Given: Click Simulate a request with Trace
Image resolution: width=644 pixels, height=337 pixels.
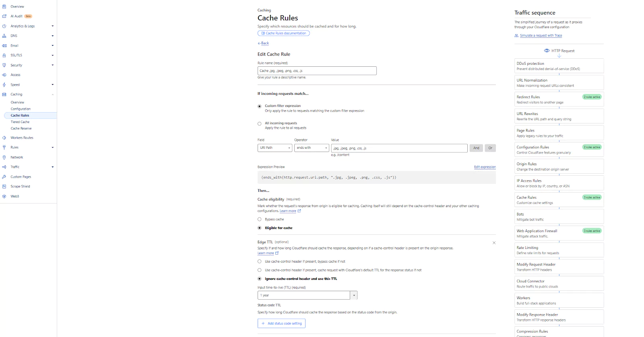Looking at the screenshot, I should [541, 35].
